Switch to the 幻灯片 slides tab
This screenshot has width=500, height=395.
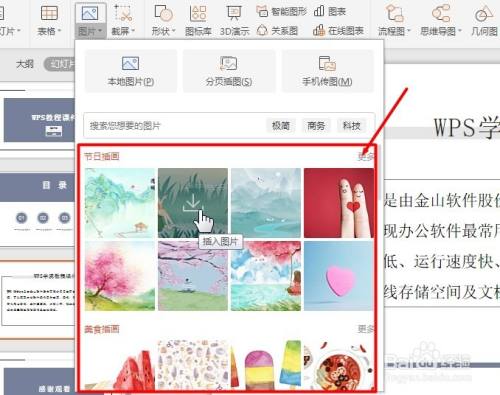59,64
